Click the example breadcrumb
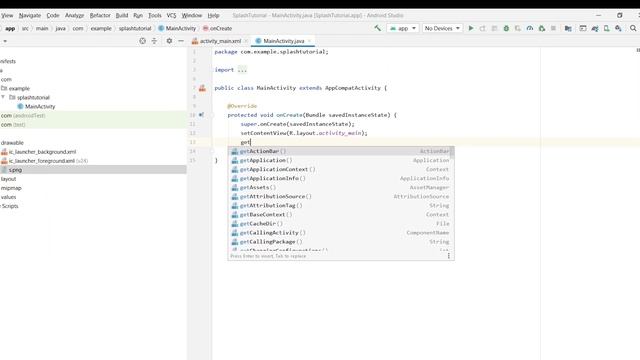Viewport: 640px width, 360px height. pos(101,28)
